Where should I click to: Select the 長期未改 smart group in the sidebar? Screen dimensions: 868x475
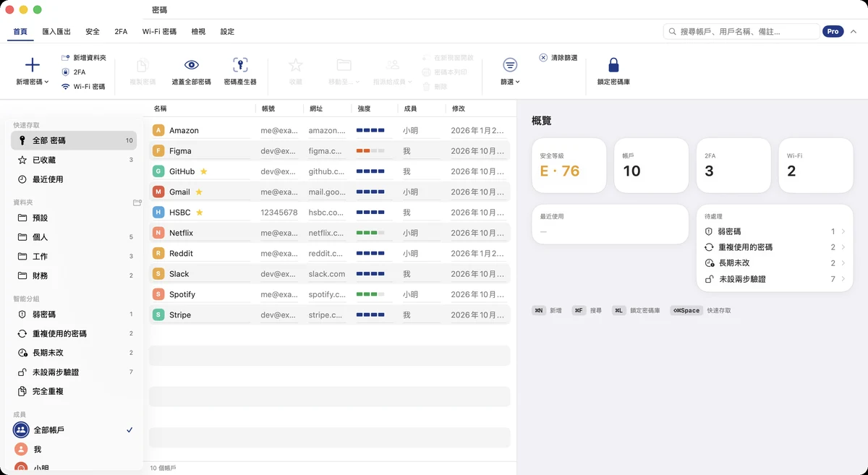(74, 353)
